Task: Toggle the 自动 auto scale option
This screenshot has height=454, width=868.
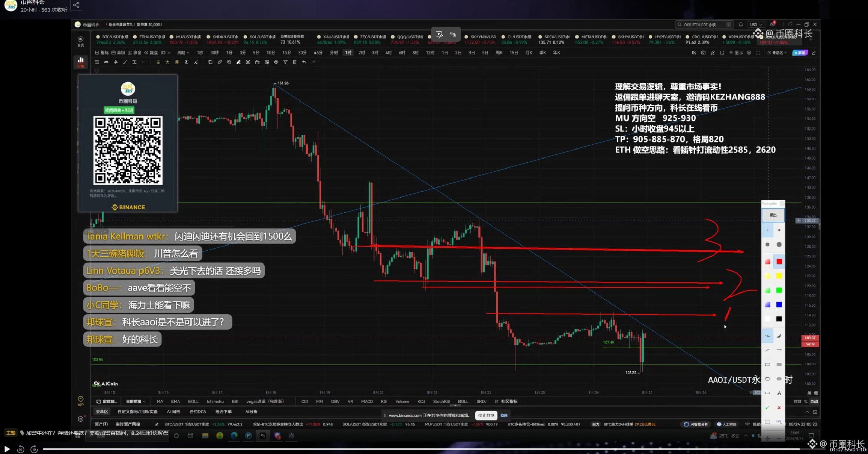Action: click(814, 402)
